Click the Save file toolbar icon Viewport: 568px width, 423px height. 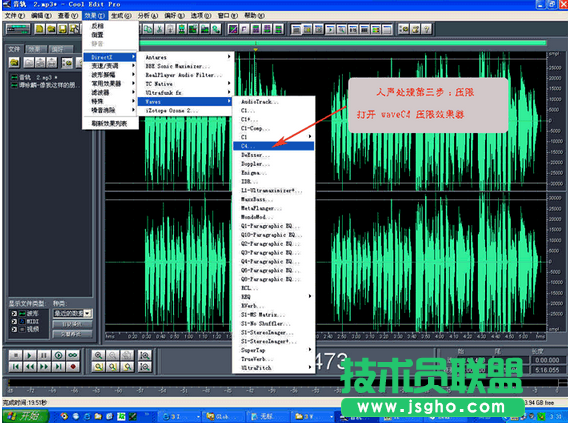pos(63,29)
